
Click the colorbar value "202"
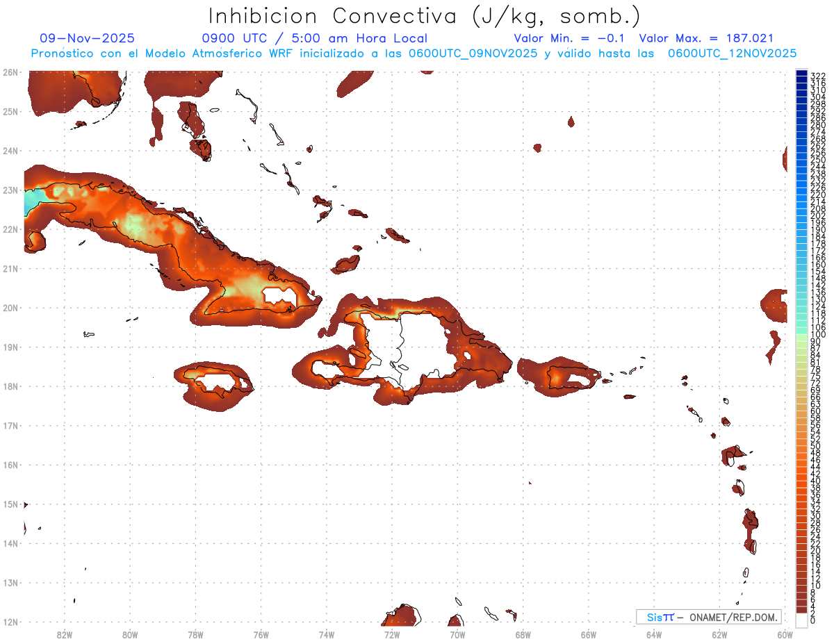tap(818, 215)
